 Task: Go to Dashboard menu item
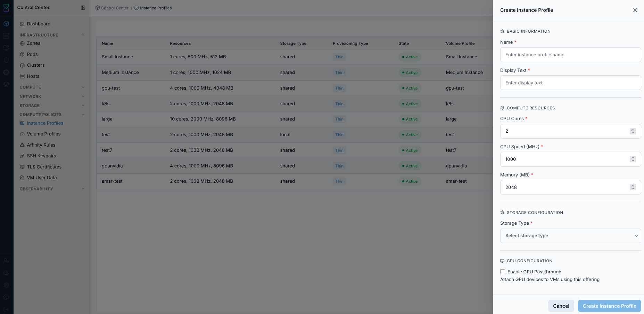39,24
